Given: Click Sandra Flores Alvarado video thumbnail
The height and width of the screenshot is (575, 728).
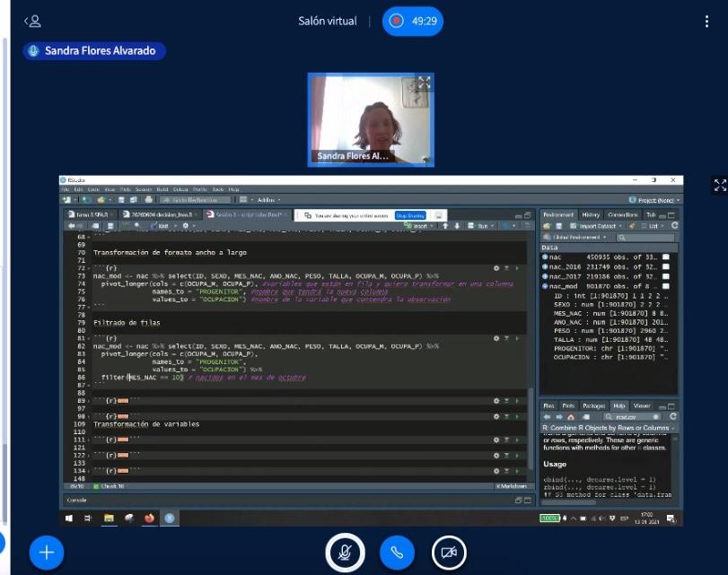Looking at the screenshot, I should pos(371,119).
